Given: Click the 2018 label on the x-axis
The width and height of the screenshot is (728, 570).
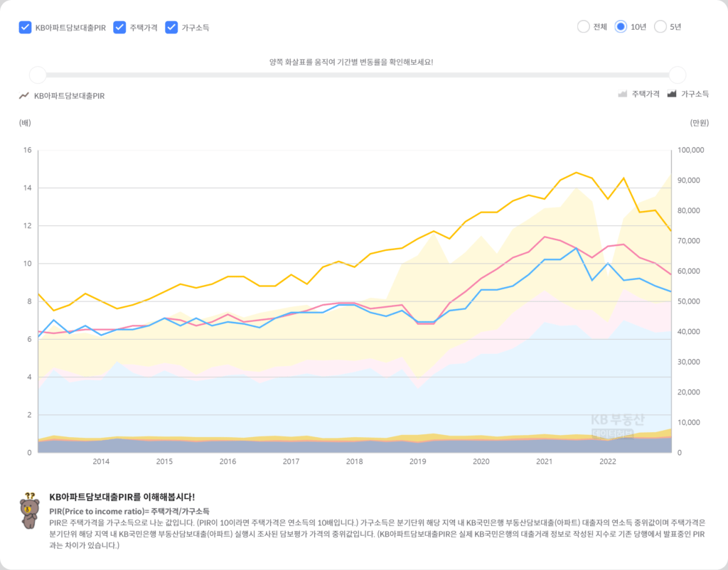Looking at the screenshot, I should [354, 461].
